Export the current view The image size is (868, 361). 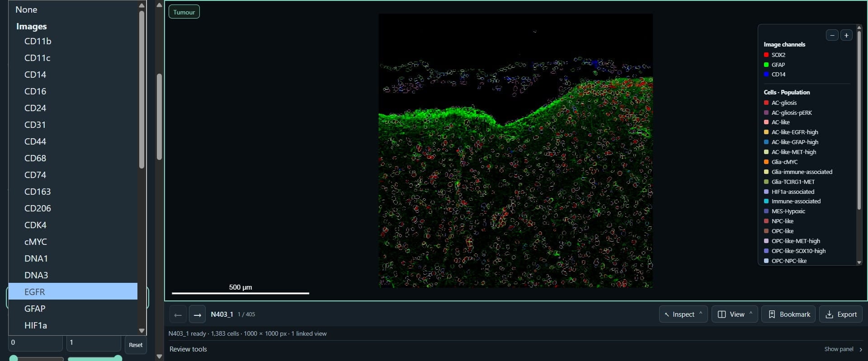click(x=841, y=314)
